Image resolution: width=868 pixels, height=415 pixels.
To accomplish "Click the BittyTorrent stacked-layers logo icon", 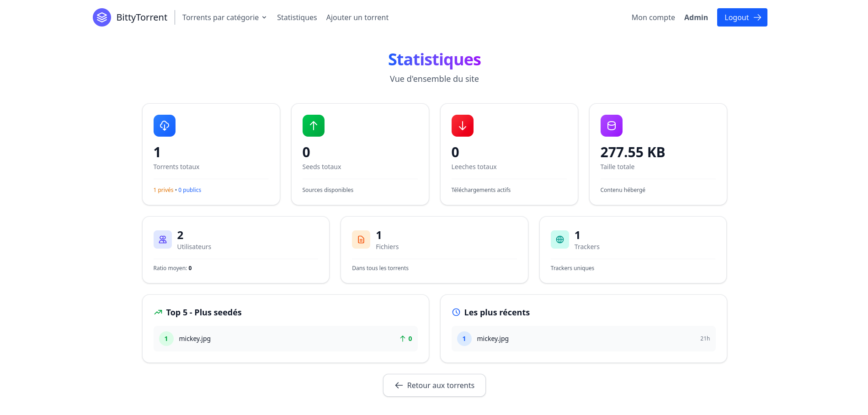I will point(102,17).
